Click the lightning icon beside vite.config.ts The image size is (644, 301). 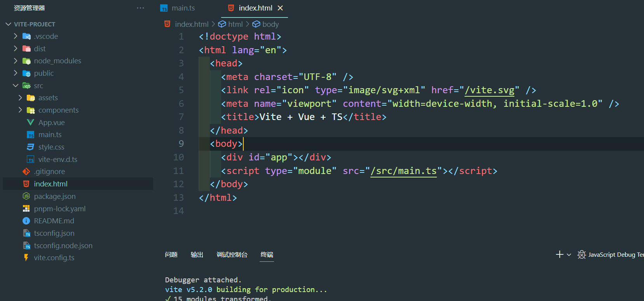(x=26, y=258)
